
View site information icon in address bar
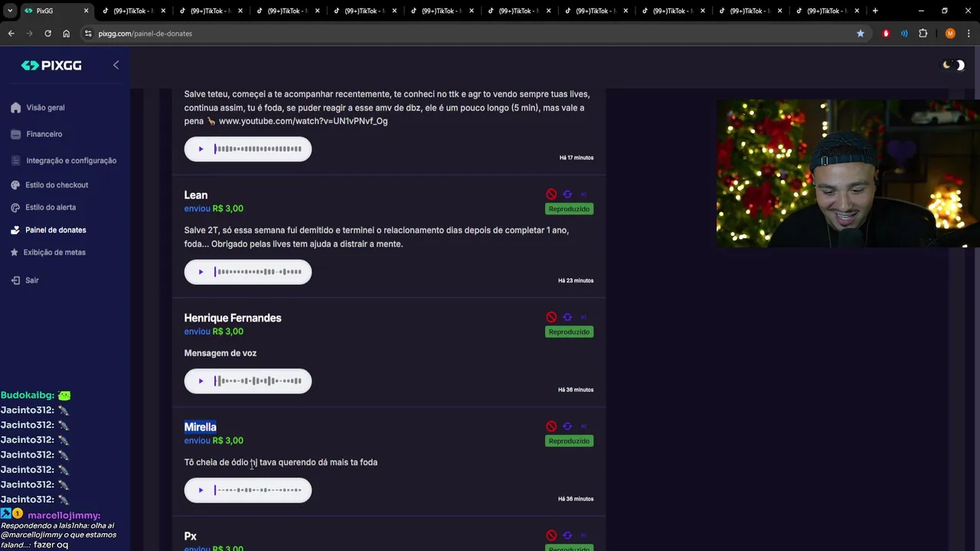(88, 34)
